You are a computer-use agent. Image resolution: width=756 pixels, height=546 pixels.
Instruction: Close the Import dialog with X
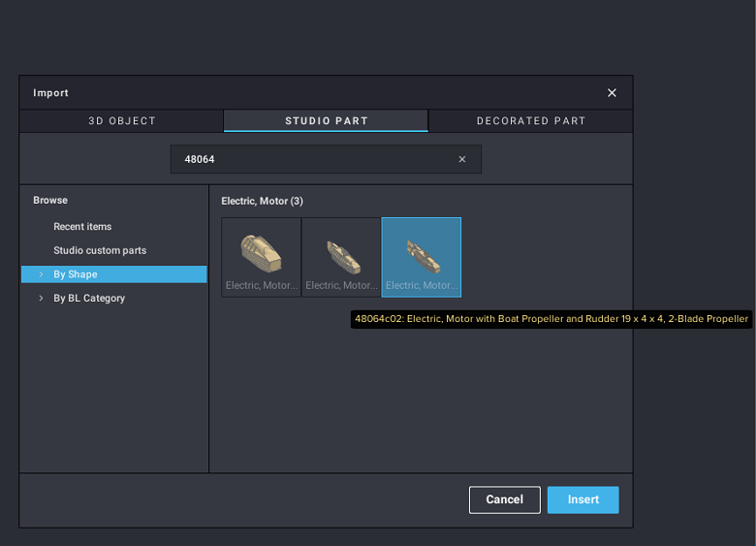[612, 92]
